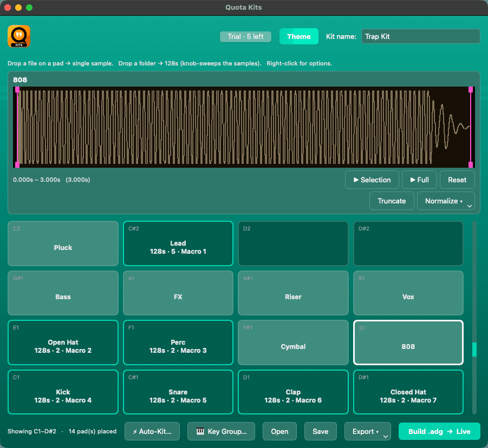Click the Trial 5 left badge
This screenshot has height=448, width=488.
(245, 36)
